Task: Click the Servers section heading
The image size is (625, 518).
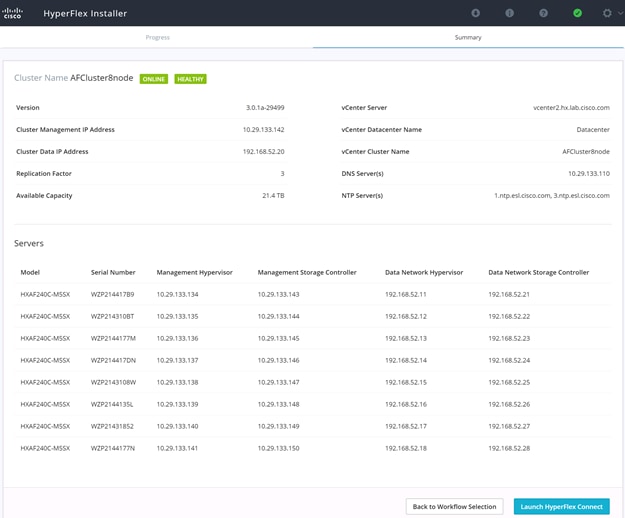Action: 29,243
